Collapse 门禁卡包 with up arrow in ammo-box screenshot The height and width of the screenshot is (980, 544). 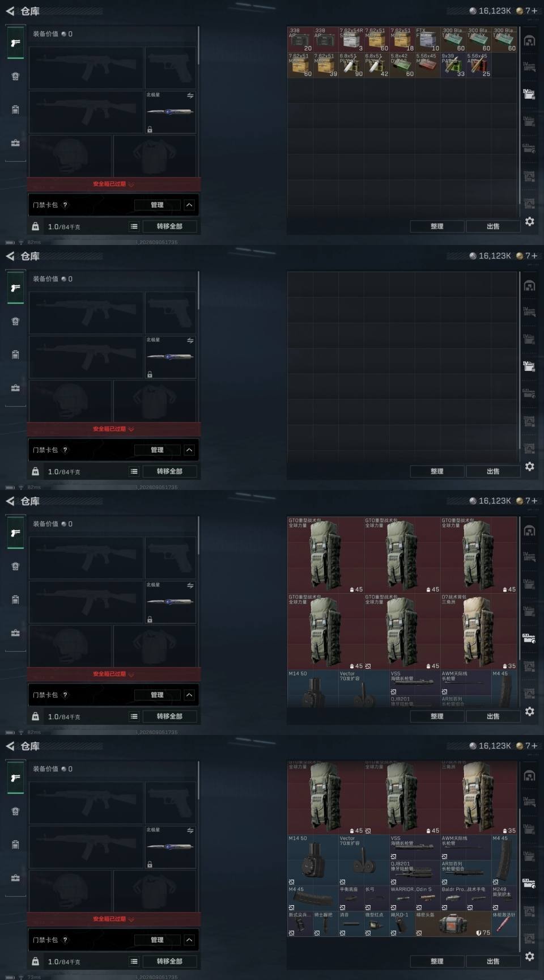pyautogui.click(x=189, y=205)
